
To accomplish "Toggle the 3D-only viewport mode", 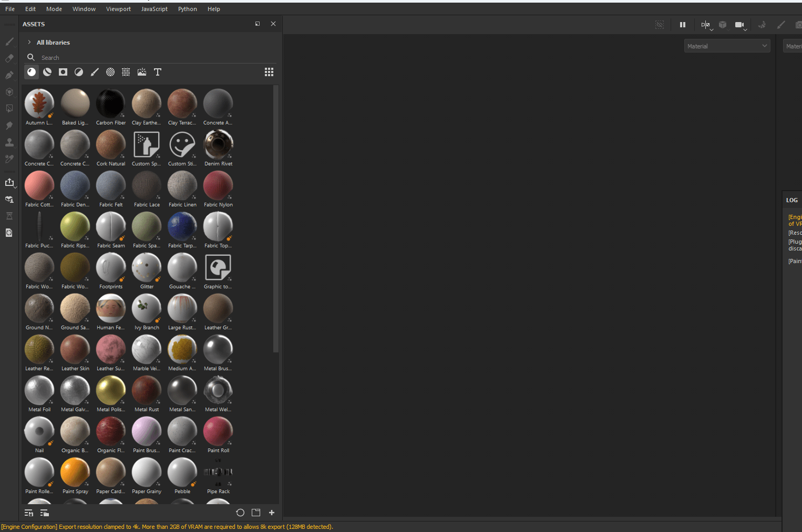I will click(722, 25).
